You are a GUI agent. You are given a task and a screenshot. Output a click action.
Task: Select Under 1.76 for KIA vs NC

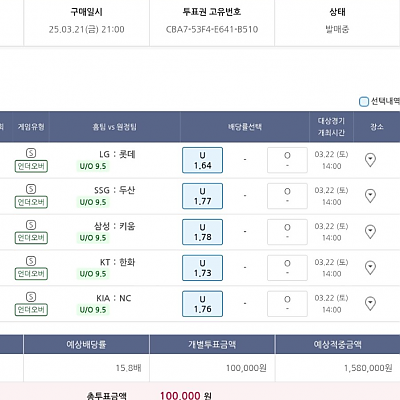[x=202, y=304]
